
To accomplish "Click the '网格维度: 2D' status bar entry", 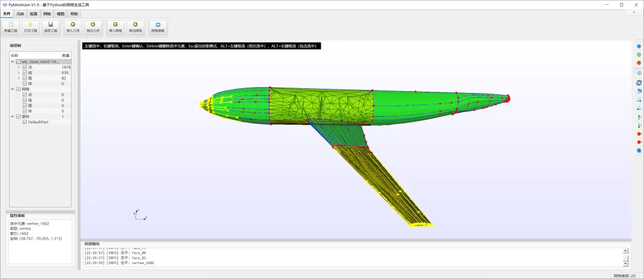I will (x=624, y=275).
